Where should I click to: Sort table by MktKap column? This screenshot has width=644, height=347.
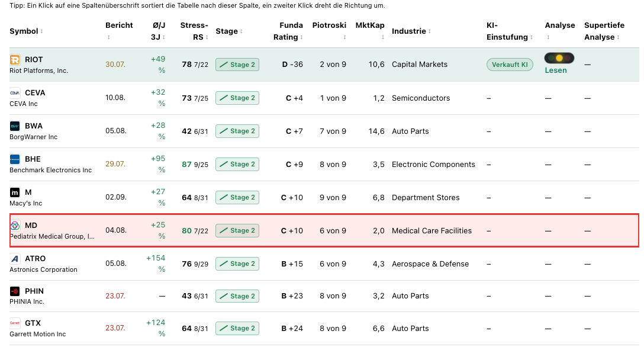(x=370, y=31)
